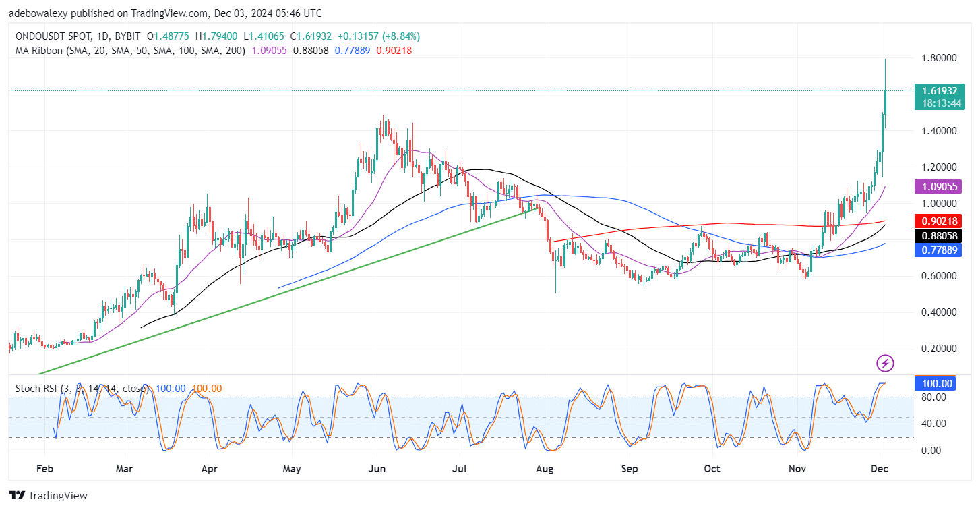The image size is (980, 510).
Task: Select the ONDOUSDT SPOT symbol title
Action: pos(55,36)
